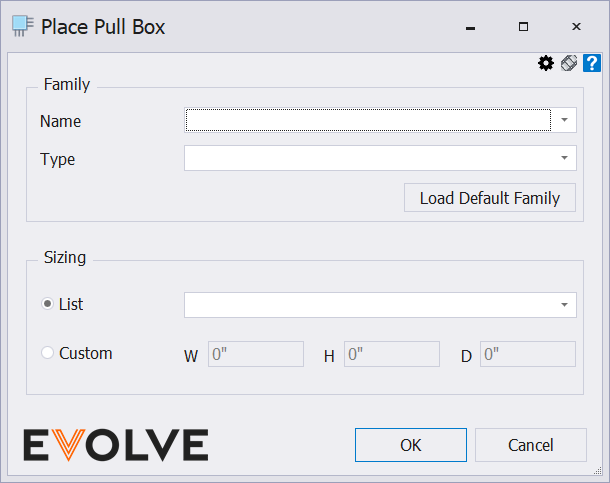Image resolution: width=610 pixels, height=483 pixels.
Task: Minimize the Place Pull Box window
Action: 470,27
